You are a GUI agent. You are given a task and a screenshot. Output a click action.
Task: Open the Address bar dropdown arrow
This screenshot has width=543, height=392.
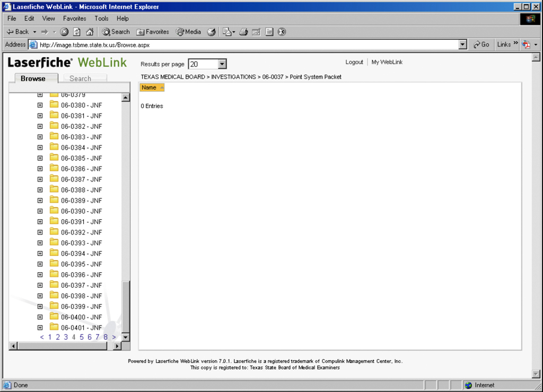tap(463, 44)
